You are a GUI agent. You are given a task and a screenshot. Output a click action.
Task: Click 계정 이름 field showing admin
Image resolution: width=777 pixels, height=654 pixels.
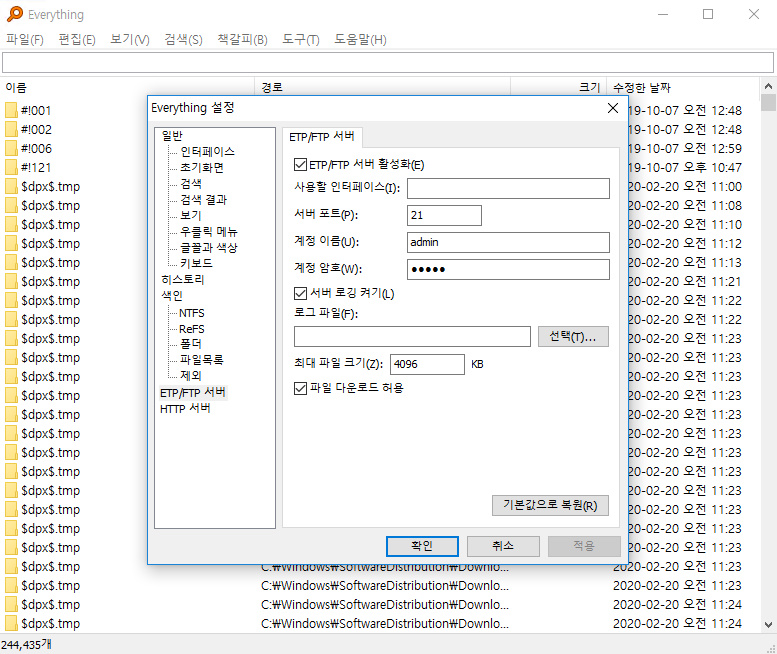click(508, 242)
